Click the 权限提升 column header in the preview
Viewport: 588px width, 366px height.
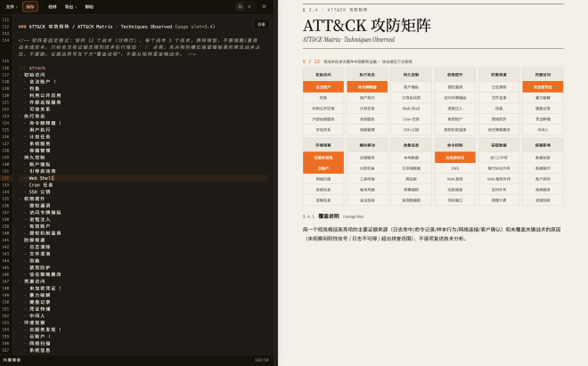coord(455,75)
